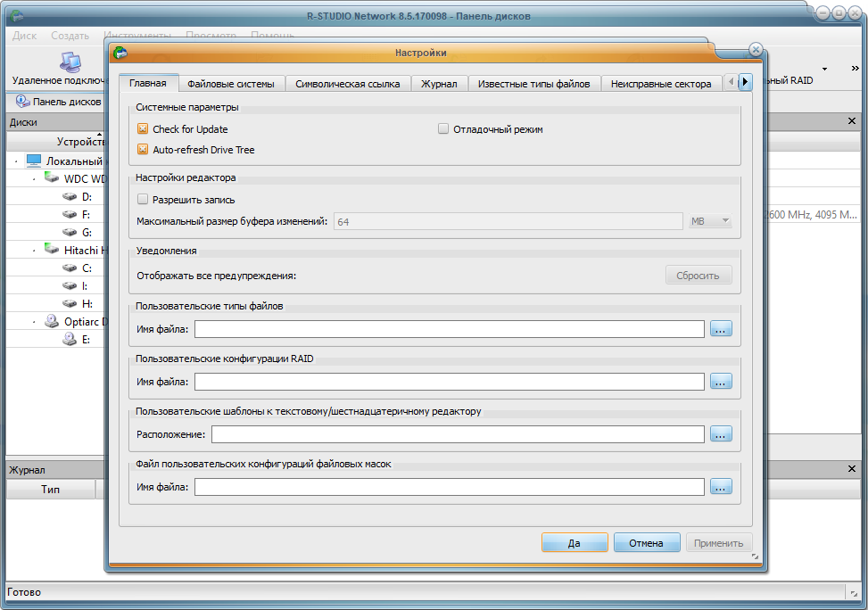This screenshot has height=610, width=868.
Task: Close the Disks panel
Action: click(x=852, y=121)
